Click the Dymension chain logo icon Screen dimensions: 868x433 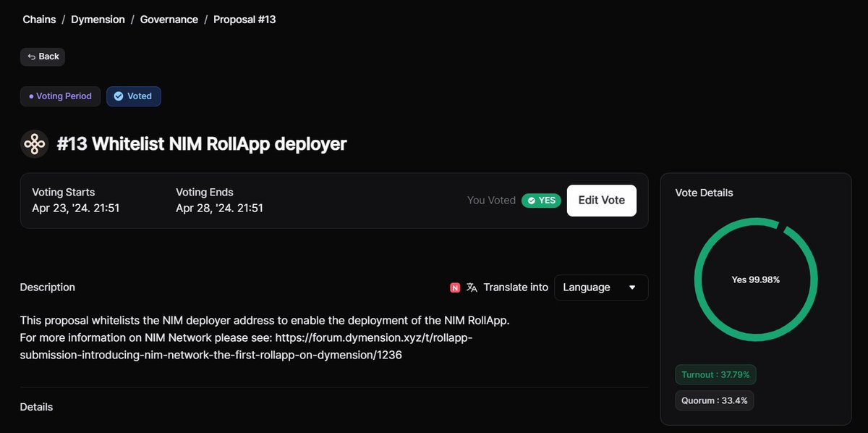click(35, 144)
